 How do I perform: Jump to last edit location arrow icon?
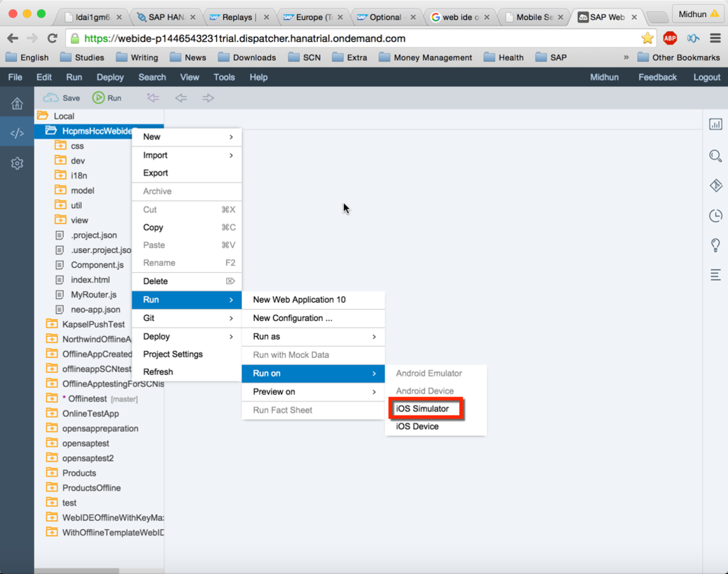[x=153, y=98]
